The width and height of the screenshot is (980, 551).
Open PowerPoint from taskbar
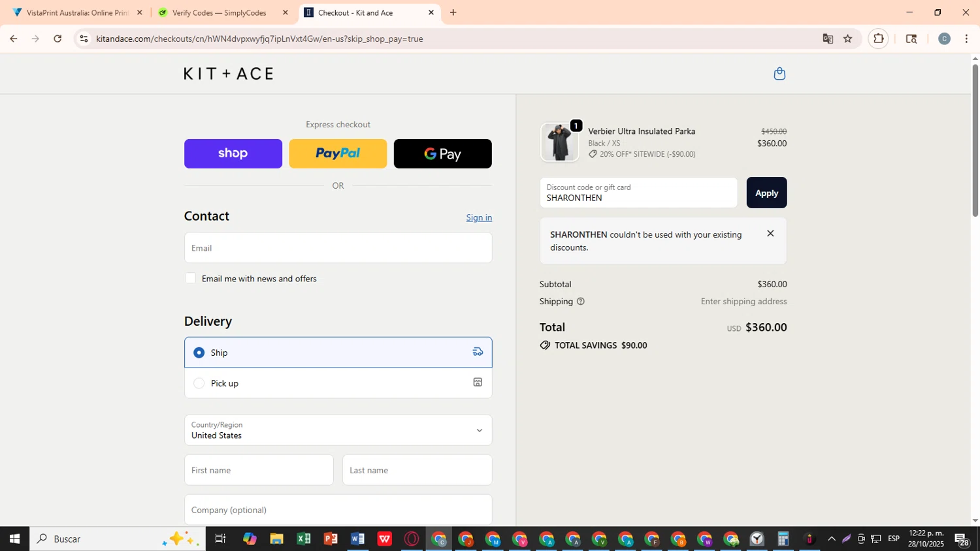point(331,539)
